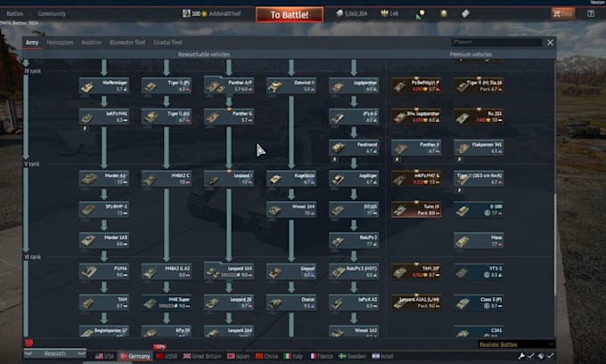The height and width of the screenshot is (364, 606).
Task: Open the Panther A/F vehicle group
Action: (x=229, y=85)
